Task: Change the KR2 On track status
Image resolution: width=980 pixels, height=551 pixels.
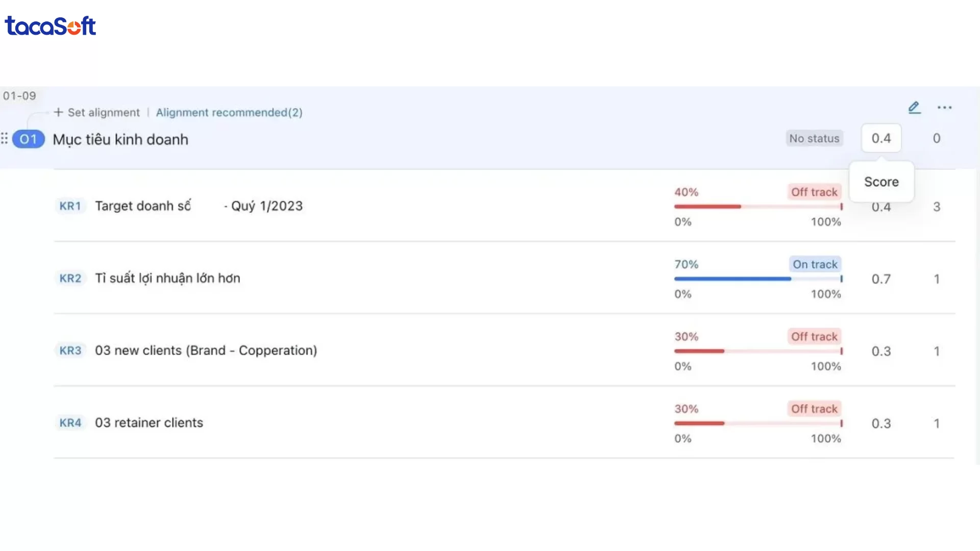Action: click(x=815, y=265)
